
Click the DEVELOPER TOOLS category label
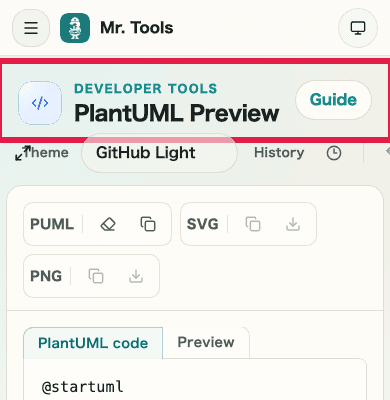tap(146, 89)
